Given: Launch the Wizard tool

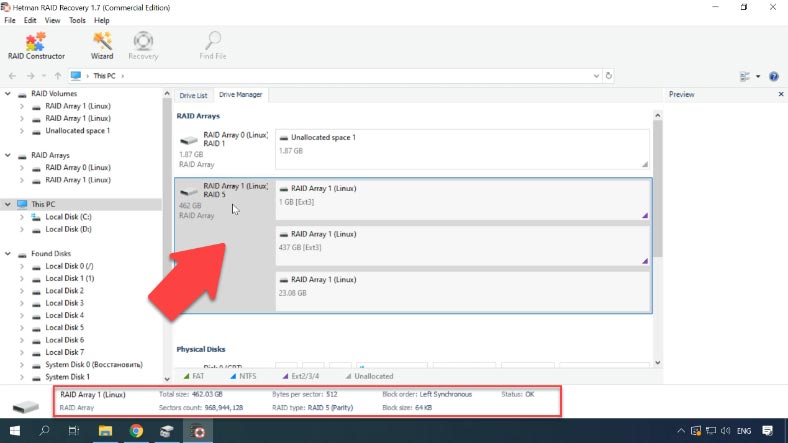Looking at the screenshot, I should (x=102, y=46).
